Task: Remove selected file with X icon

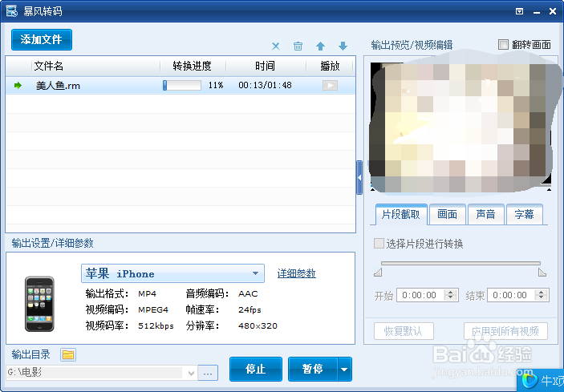Action: [275, 46]
